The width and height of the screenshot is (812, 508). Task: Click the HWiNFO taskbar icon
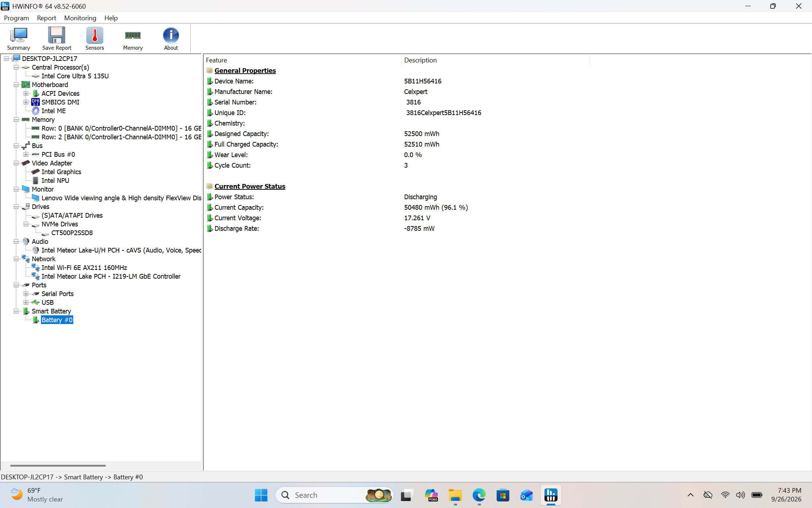tap(551, 495)
